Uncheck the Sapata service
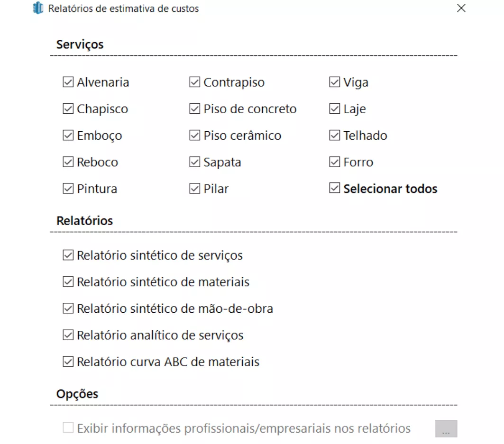 point(194,162)
